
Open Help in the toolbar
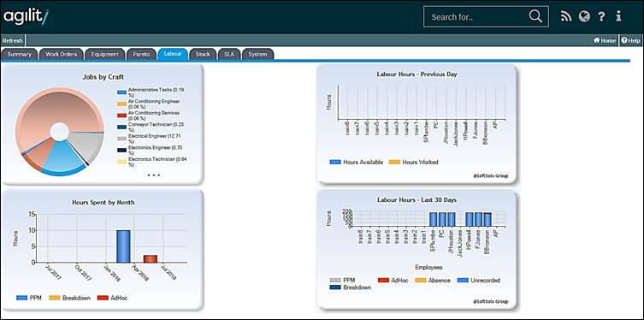(631, 41)
